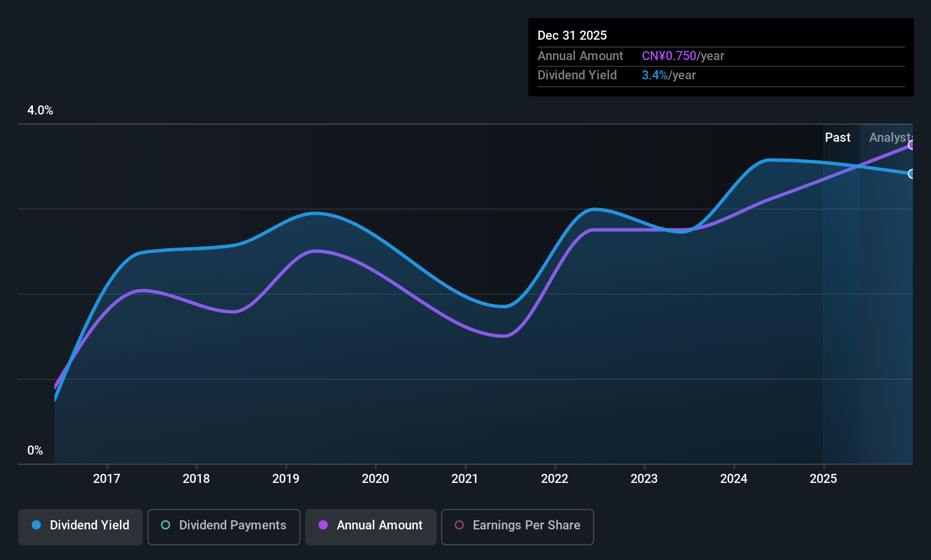Image resolution: width=931 pixels, height=560 pixels.
Task: Click the 4.0% y-axis label
Action: pyautogui.click(x=40, y=111)
